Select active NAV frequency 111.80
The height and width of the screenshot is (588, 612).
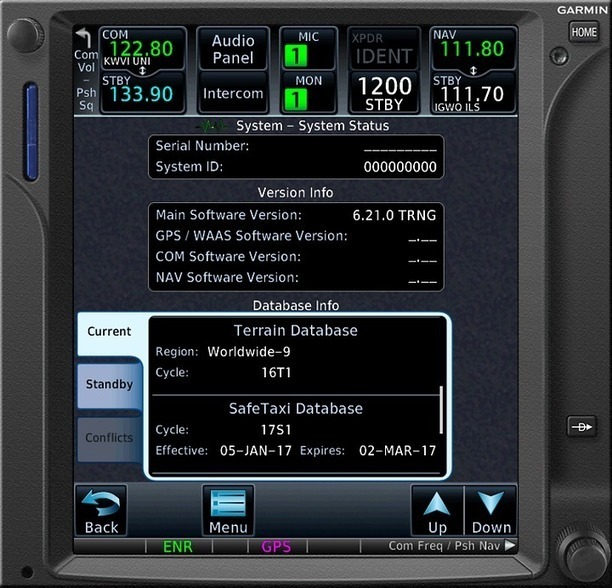coord(473,48)
